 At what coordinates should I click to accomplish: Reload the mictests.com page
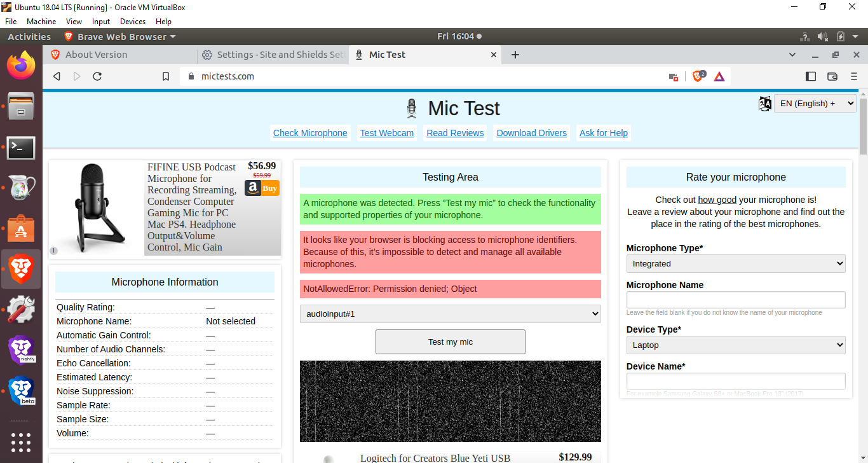97,76
